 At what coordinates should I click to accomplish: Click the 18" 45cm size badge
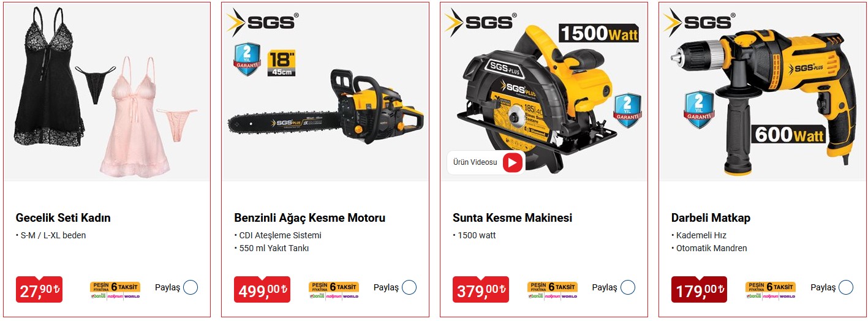(282, 63)
